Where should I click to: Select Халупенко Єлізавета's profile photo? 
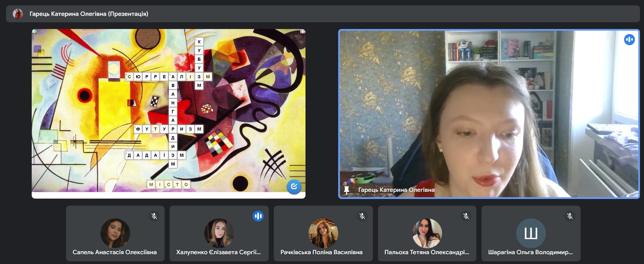[219, 233]
